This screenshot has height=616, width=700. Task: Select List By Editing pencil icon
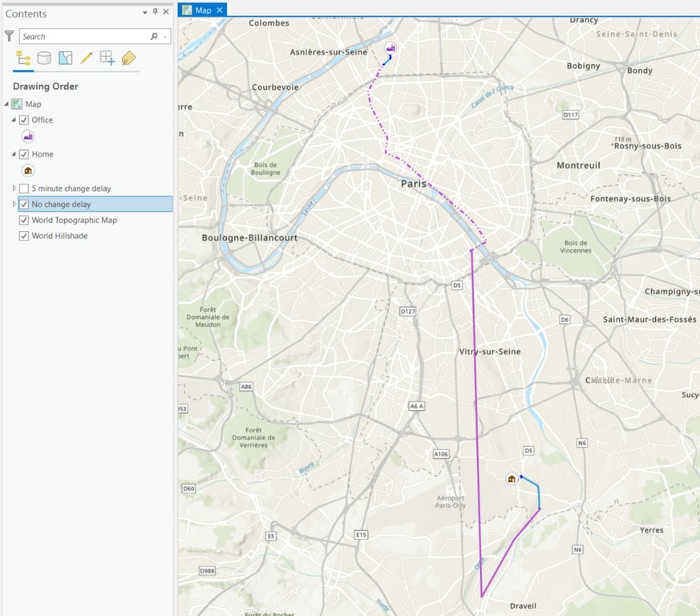(x=86, y=58)
